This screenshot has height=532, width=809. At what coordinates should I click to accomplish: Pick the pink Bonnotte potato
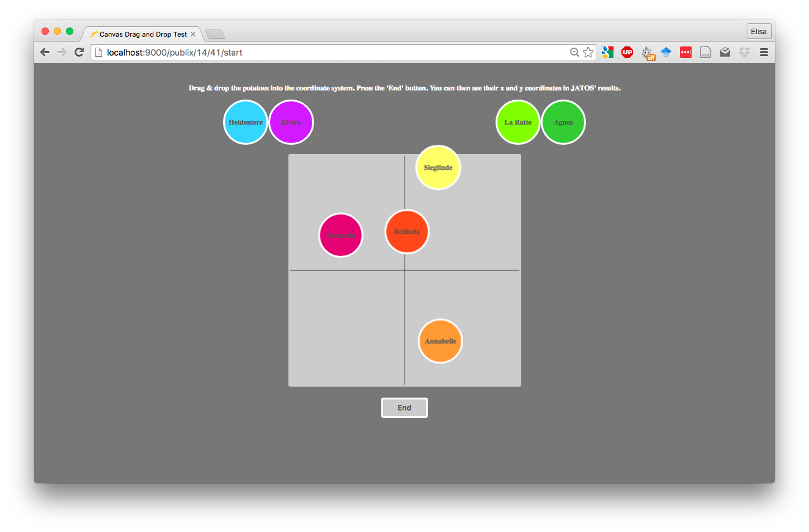[341, 235]
